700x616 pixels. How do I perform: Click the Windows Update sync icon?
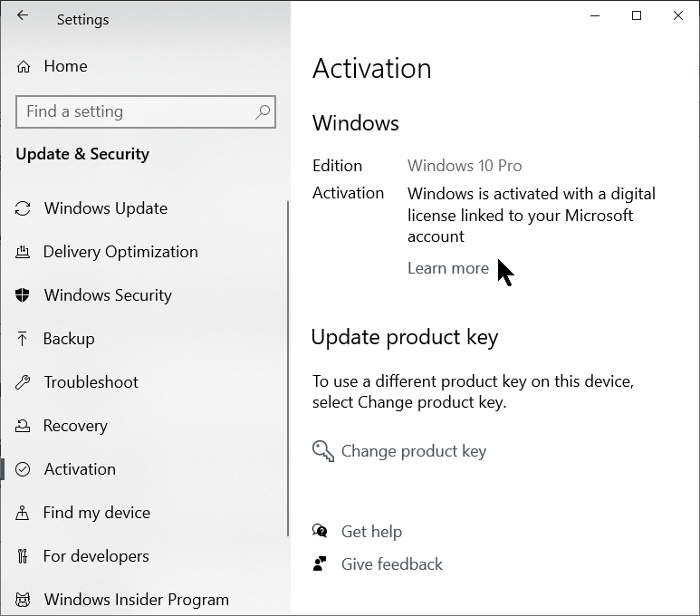pyautogui.click(x=23, y=208)
